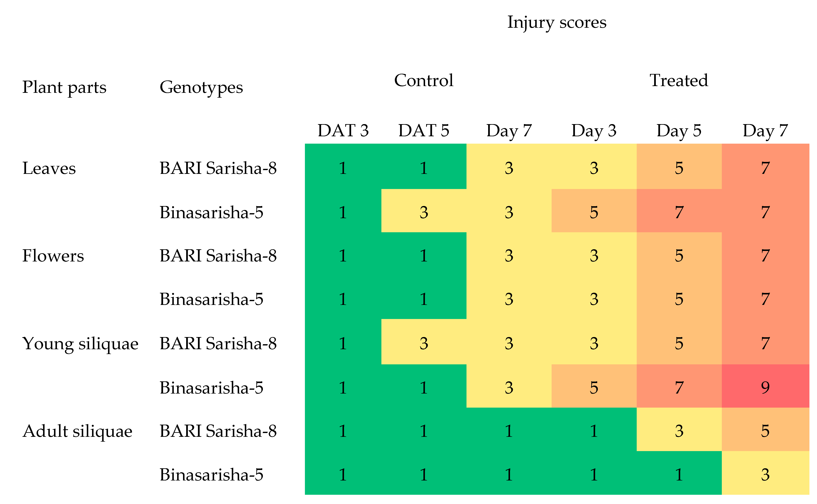Image resolution: width=817 pixels, height=504 pixels.
Task: Click the "Genotypes" column header
Action: point(201,88)
